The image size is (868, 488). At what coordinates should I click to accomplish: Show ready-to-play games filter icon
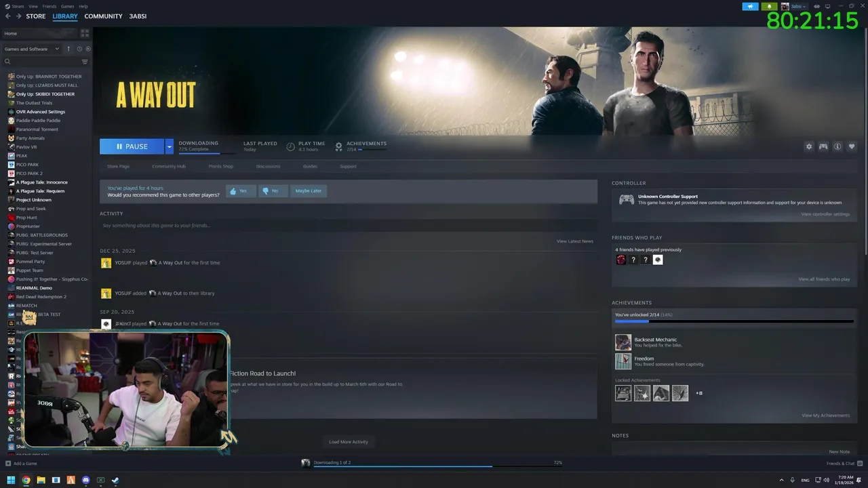(88, 49)
